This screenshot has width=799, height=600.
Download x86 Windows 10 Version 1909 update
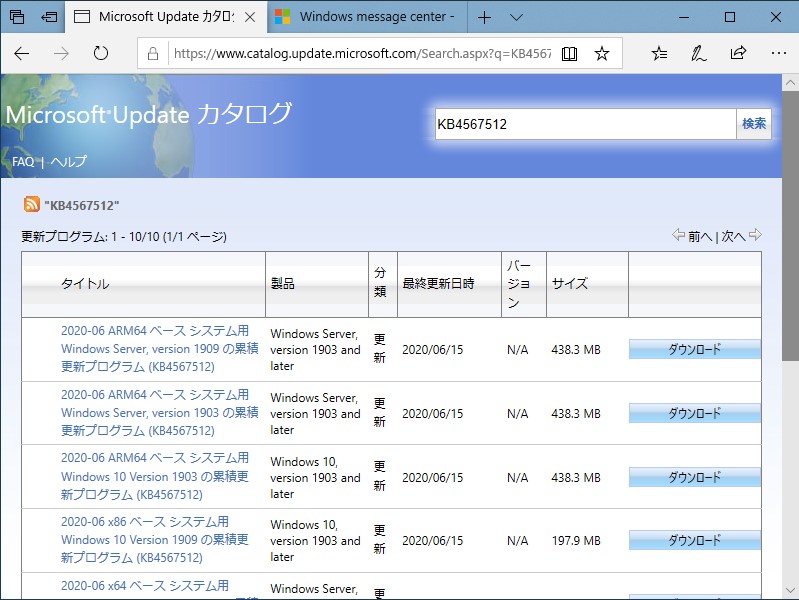(695, 540)
